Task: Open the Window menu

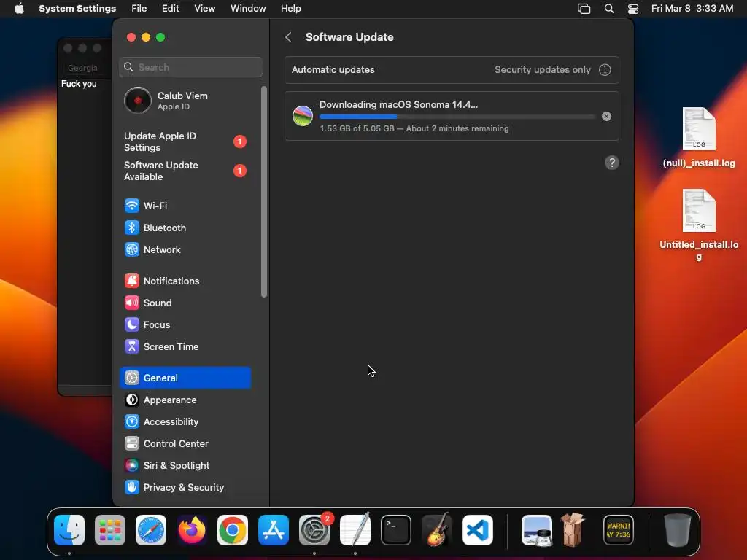Action: click(248, 9)
